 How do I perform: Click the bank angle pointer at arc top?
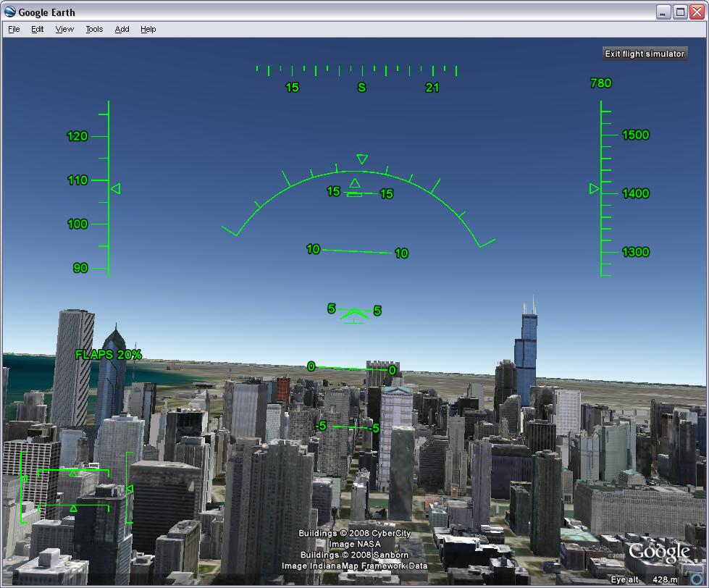point(362,159)
